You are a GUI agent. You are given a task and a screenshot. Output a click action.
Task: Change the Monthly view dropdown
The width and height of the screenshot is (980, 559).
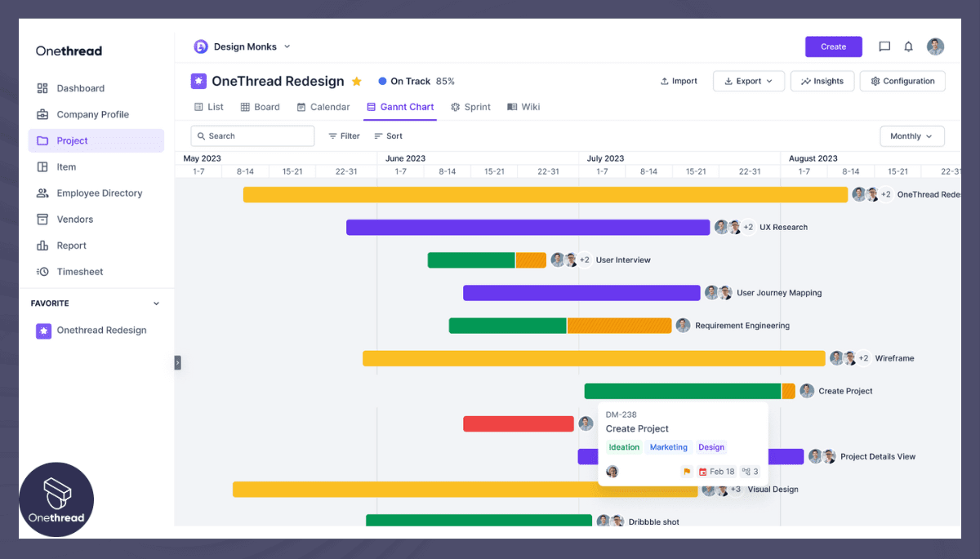[911, 135]
